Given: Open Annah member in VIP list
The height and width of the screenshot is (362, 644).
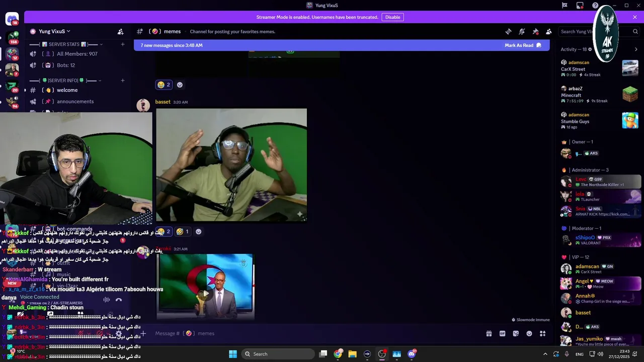Looking at the screenshot, I should [601, 298].
